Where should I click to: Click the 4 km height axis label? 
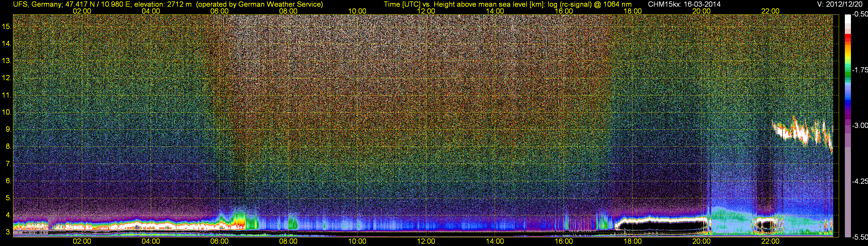coord(8,215)
